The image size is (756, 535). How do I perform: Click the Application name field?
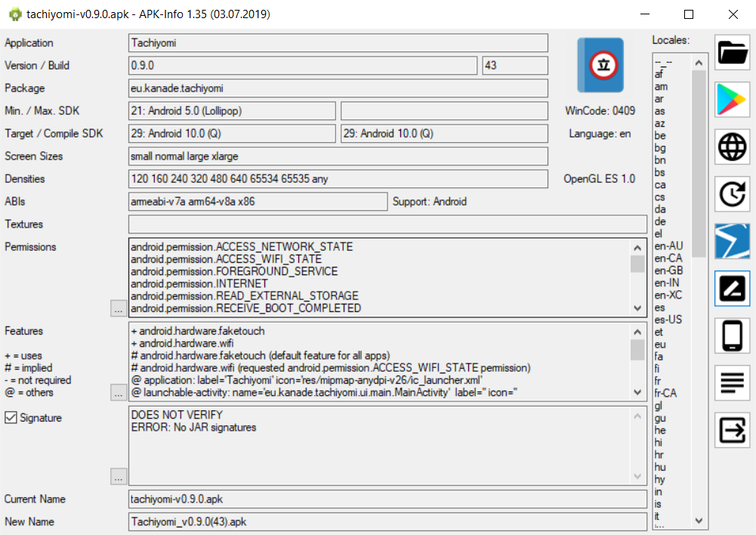(x=338, y=43)
